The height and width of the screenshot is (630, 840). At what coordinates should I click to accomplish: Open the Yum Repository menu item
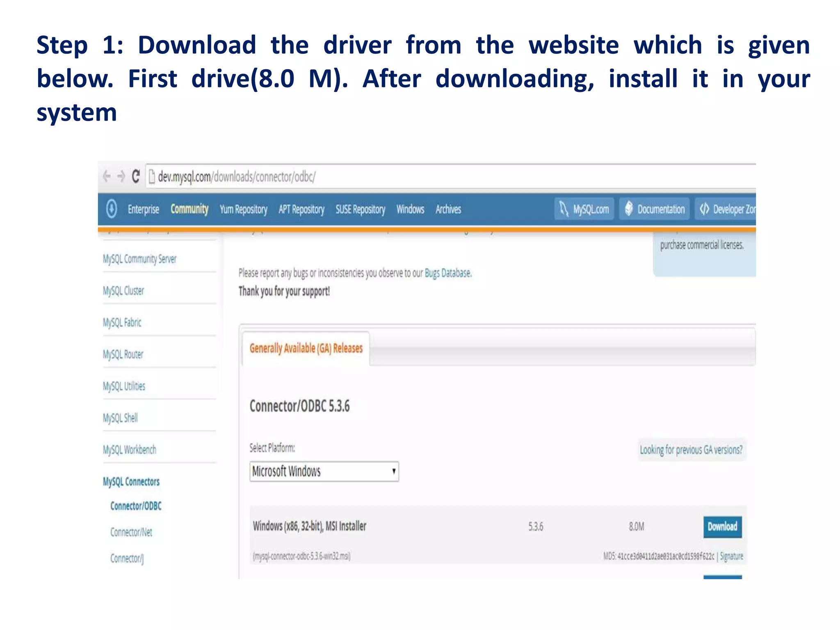243,210
